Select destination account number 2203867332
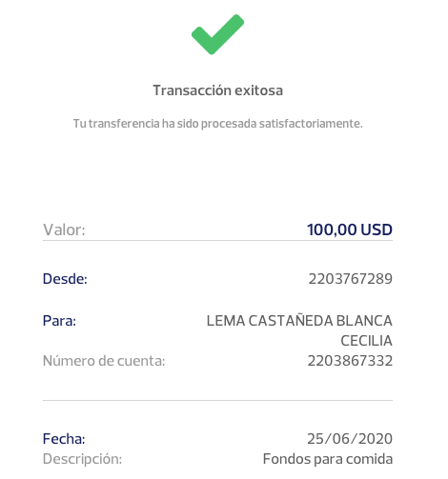Image resolution: width=448 pixels, height=479 pixels. click(x=350, y=361)
